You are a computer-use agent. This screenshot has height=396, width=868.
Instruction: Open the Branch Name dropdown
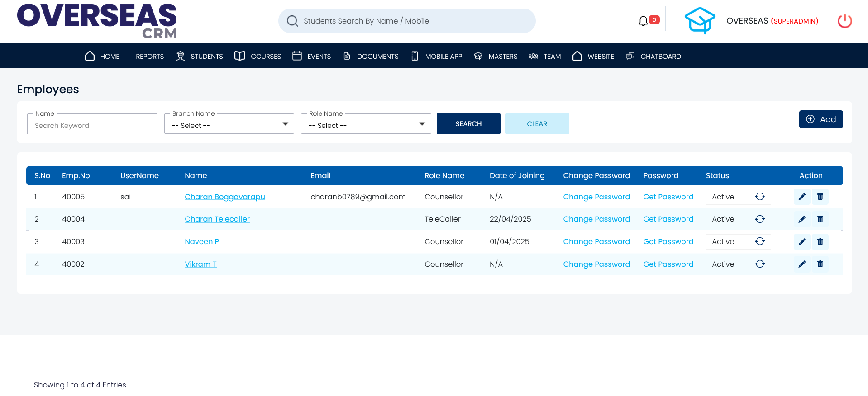tap(229, 124)
